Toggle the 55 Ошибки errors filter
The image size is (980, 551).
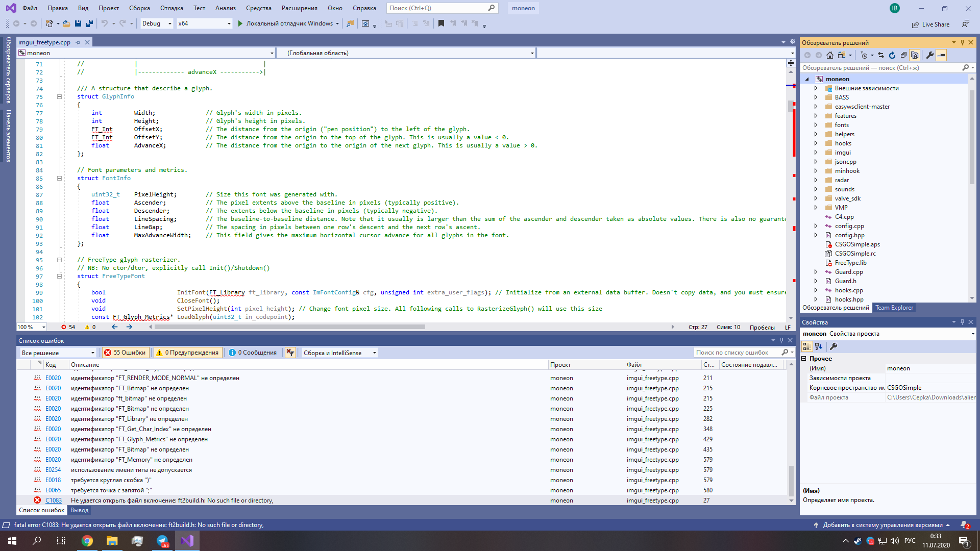coord(125,353)
